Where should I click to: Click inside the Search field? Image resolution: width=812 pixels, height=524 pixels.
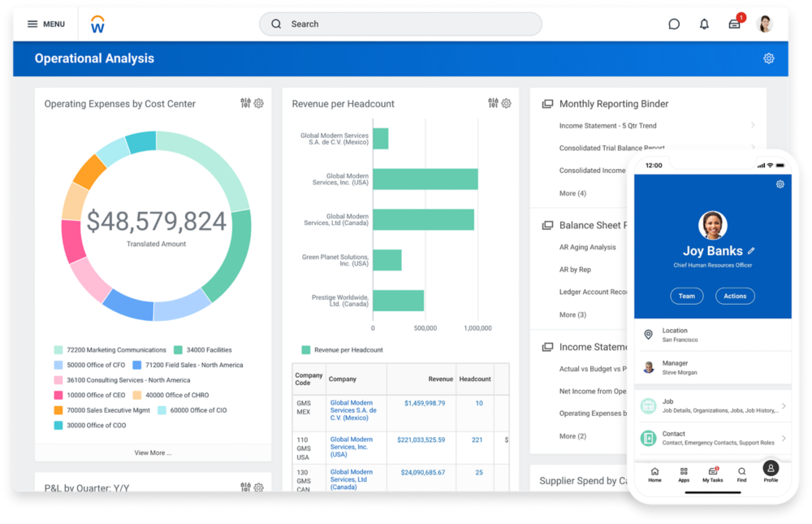click(400, 24)
